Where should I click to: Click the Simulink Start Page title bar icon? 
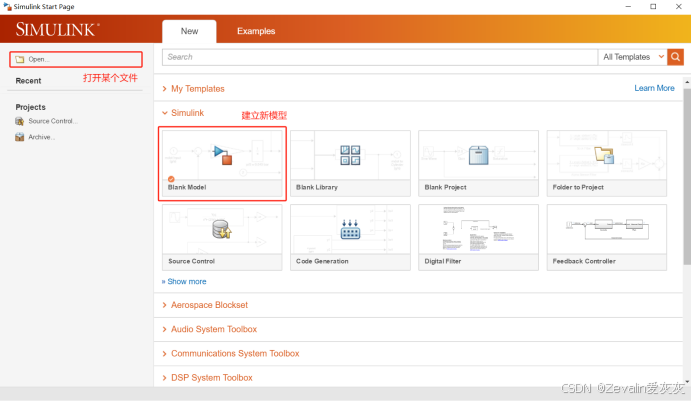[x=7, y=7]
